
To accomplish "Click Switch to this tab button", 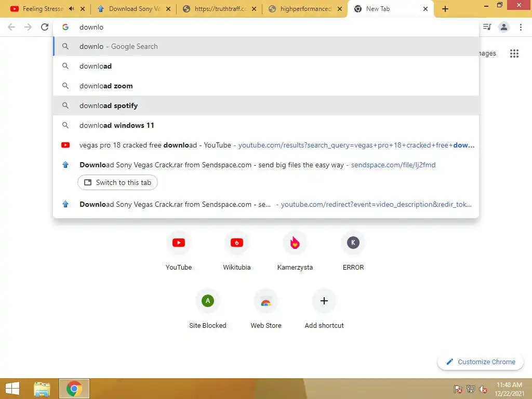I will [117, 182].
